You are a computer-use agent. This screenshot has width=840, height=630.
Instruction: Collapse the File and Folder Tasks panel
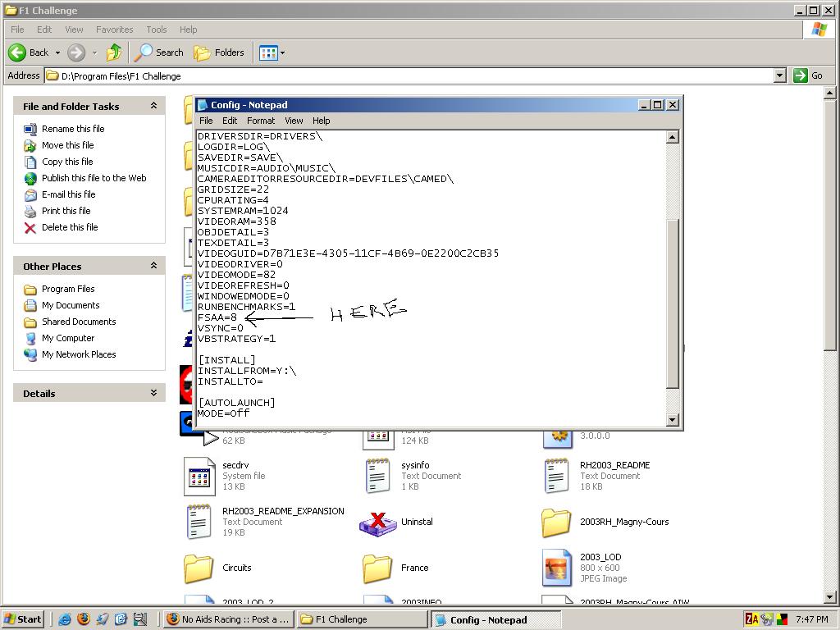click(153, 106)
